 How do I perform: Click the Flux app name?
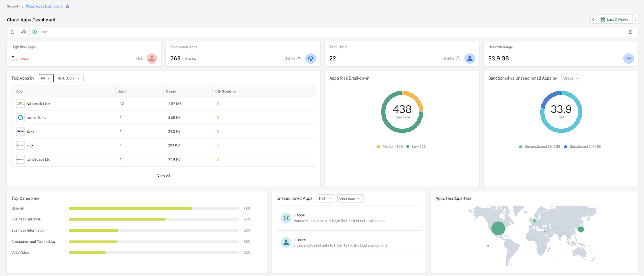point(30,145)
